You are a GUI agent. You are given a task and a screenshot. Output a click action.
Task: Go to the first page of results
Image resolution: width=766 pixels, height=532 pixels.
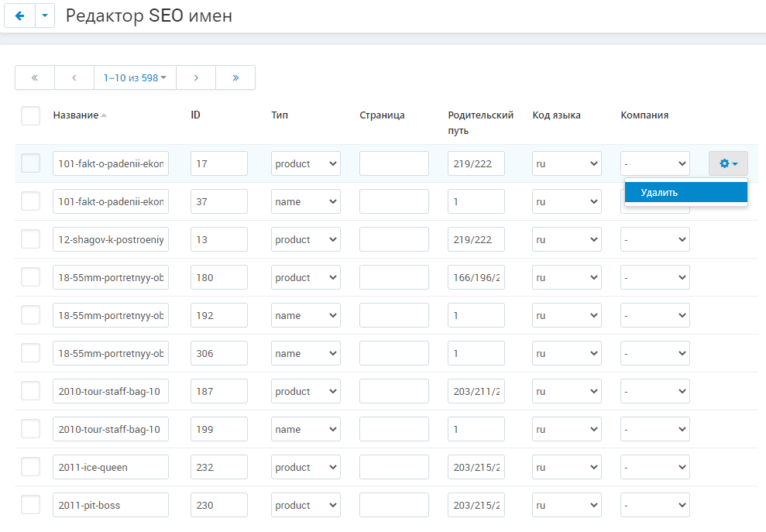point(35,77)
